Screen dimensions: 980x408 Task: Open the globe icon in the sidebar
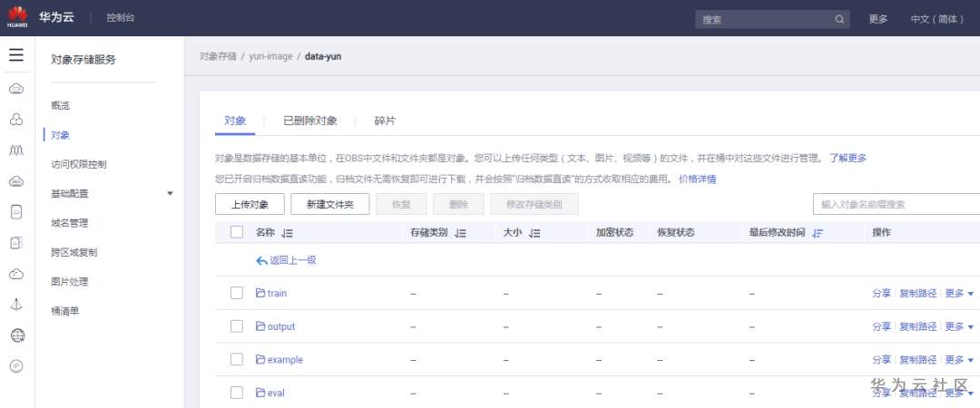[x=17, y=335]
